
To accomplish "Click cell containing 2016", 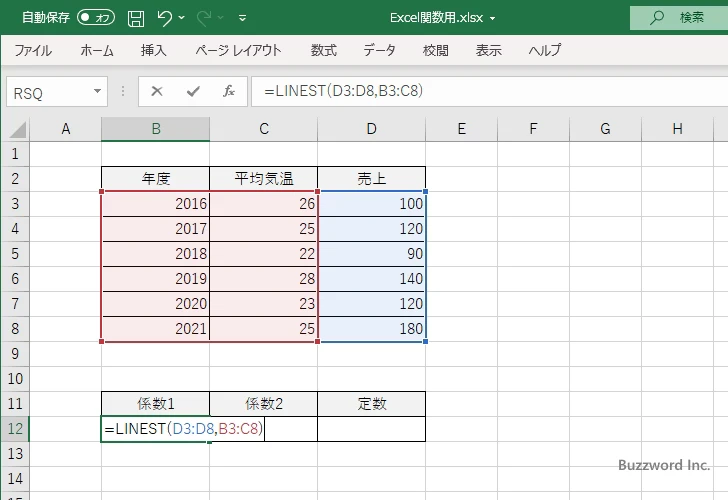I will point(156,204).
